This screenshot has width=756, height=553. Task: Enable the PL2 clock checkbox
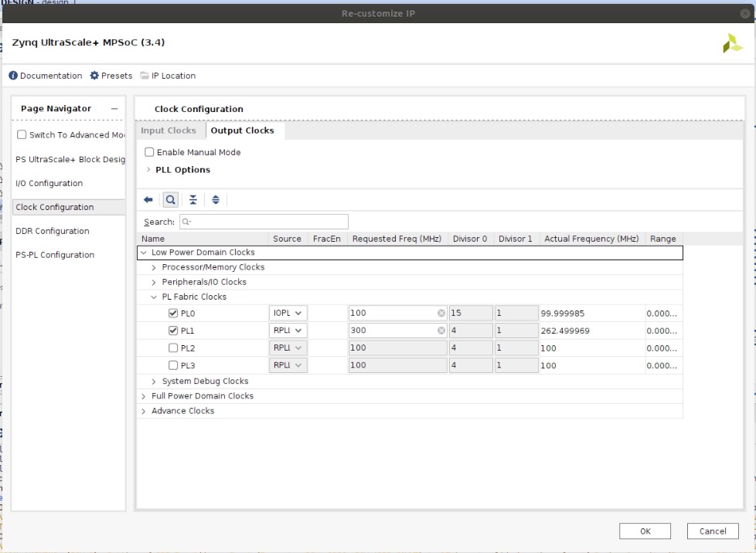click(x=173, y=348)
